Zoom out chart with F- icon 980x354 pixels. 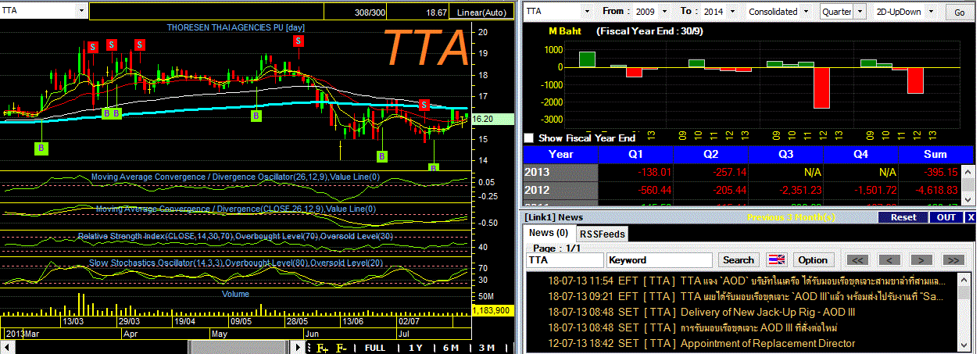point(342,348)
